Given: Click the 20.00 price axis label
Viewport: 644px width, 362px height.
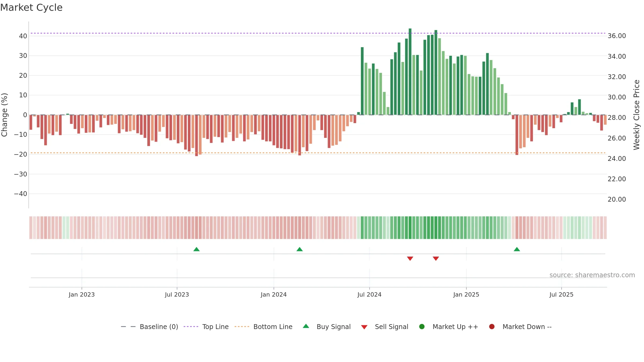Looking at the screenshot, I should (x=617, y=200).
